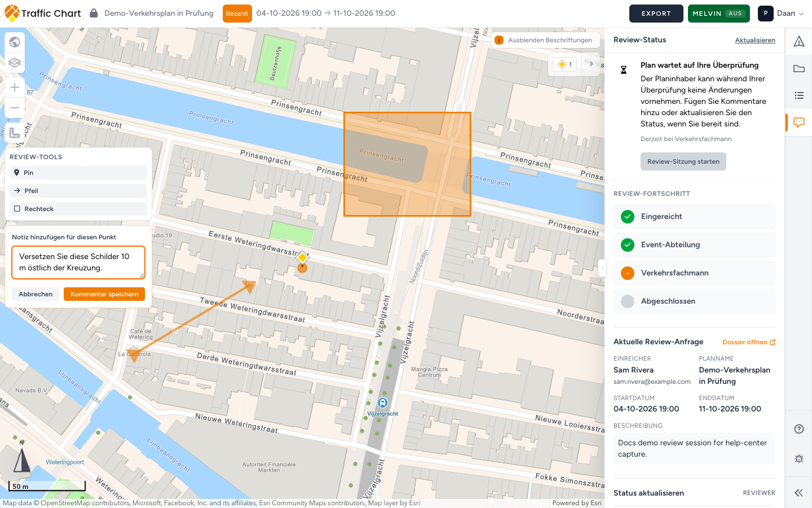Click the yellow diamond sign marker on the map
Image resolution: width=812 pixels, height=508 pixels.
point(302,257)
